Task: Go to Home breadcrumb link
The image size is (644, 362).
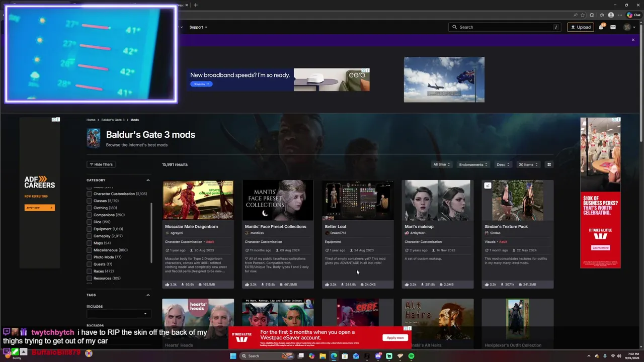Action: click(91, 120)
